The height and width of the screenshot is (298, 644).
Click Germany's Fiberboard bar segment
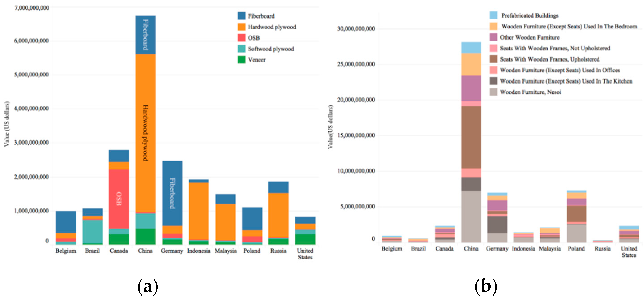tap(172, 193)
